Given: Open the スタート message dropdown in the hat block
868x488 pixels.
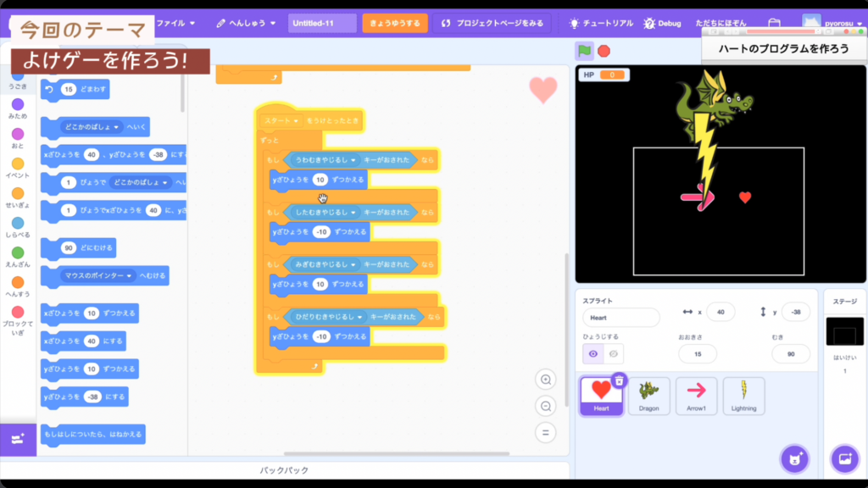Looking at the screenshot, I should (297, 121).
